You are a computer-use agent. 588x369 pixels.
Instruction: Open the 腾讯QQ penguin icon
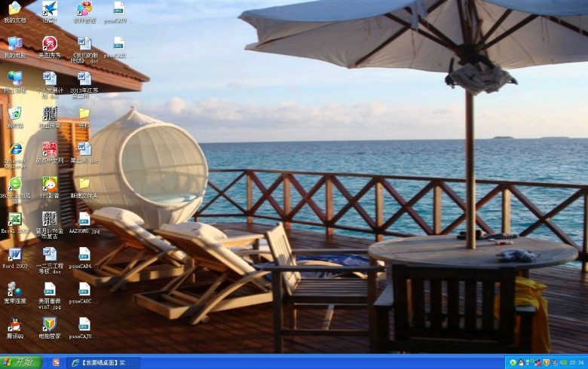click(x=14, y=325)
